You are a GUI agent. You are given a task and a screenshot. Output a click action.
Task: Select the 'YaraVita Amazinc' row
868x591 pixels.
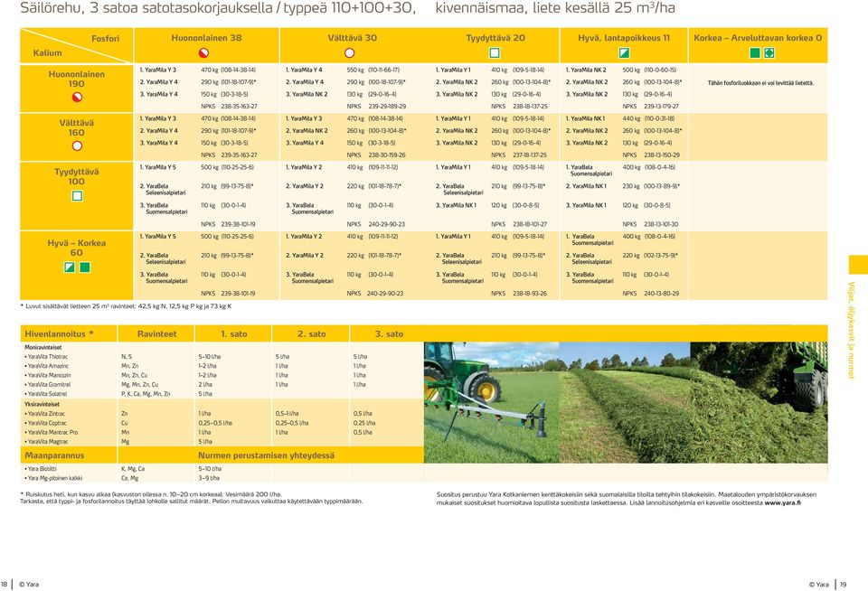pyautogui.click(x=222, y=366)
